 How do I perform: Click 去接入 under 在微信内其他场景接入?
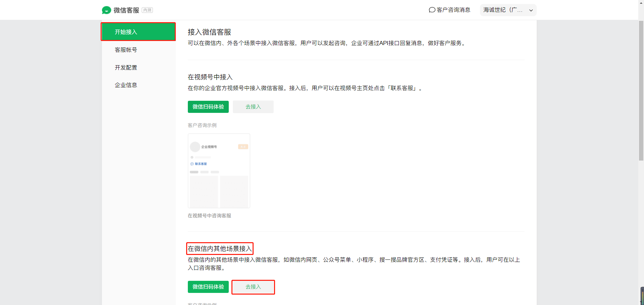[x=253, y=287]
